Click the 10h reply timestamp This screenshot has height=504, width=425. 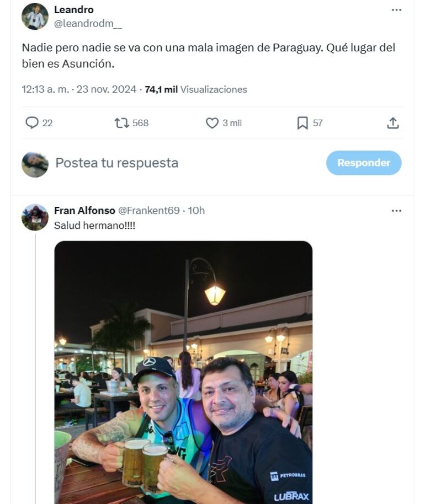(196, 211)
